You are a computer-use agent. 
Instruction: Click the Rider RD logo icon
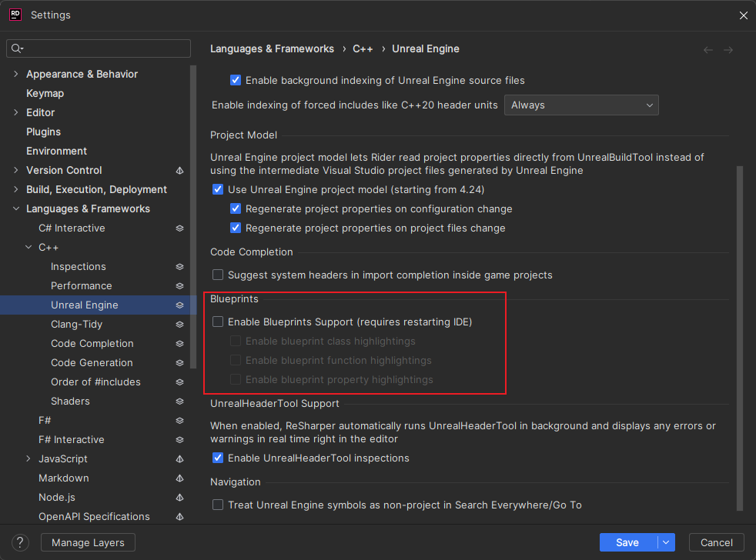(15, 15)
